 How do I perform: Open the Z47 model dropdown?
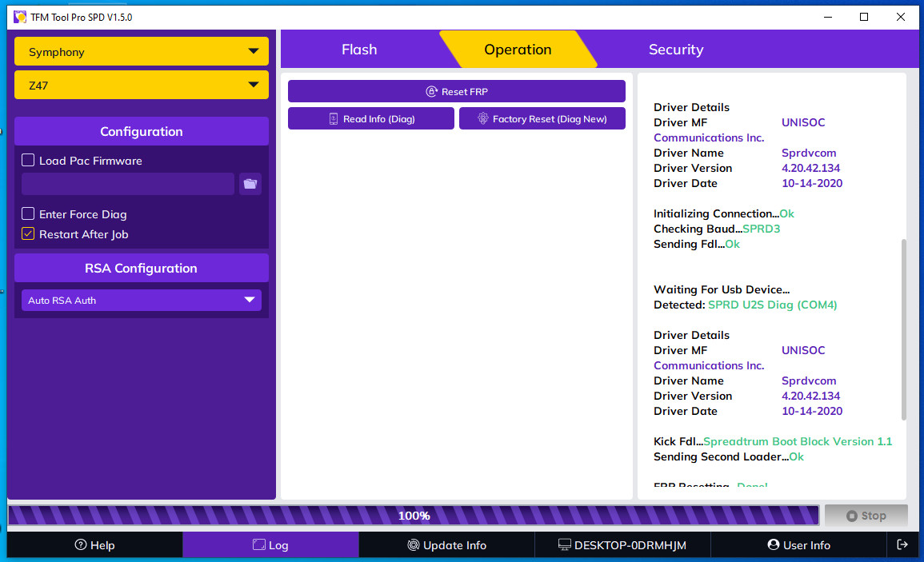point(142,85)
